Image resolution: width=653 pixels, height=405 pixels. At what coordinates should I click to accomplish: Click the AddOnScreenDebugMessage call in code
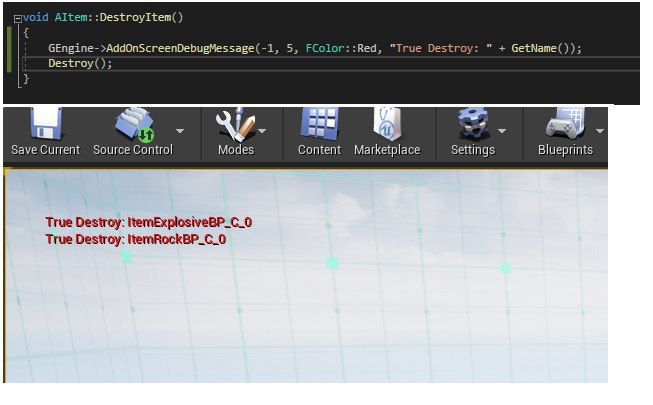click(x=180, y=48)
